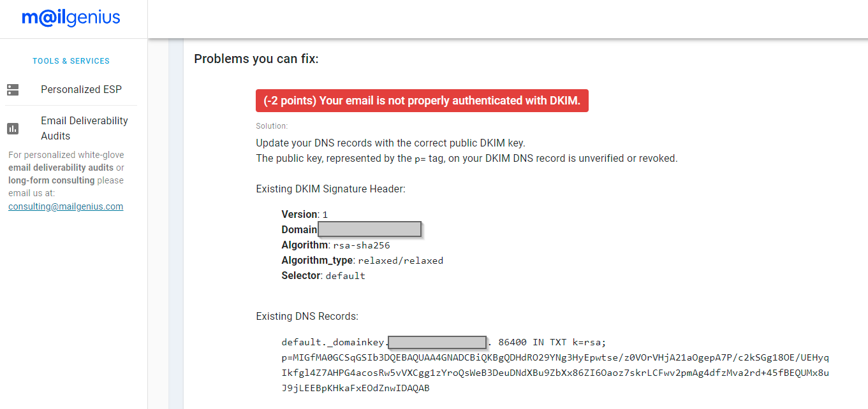
Task: Select the relaxed/relaxed algorithm type value
Action: (x=401, y=261)
